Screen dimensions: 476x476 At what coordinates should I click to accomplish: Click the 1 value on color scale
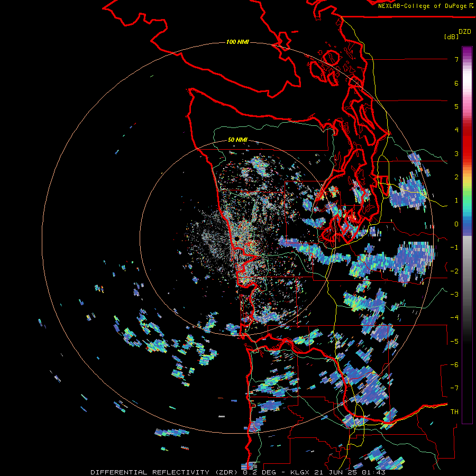point(456,200)
